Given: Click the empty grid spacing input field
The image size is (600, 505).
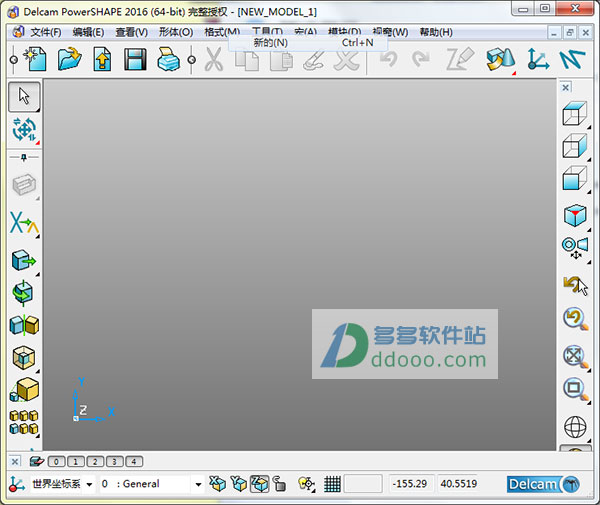Looking at the screenshot, I should 363,484.
